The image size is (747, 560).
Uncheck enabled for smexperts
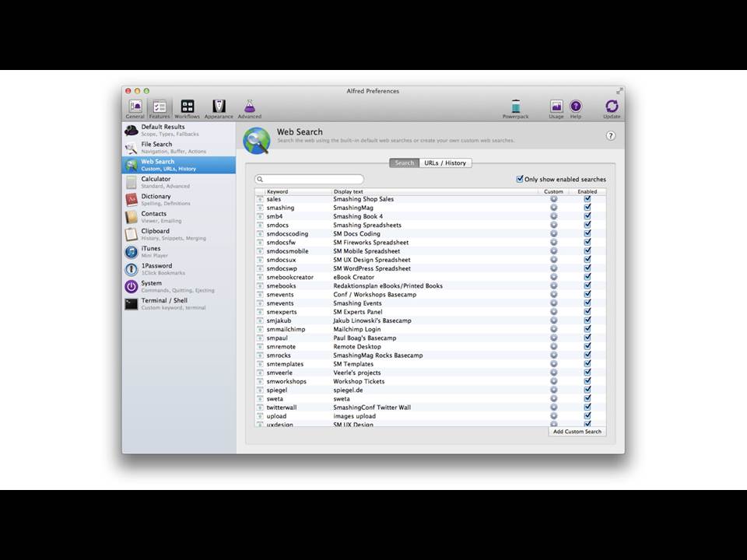tap(587, 311)
